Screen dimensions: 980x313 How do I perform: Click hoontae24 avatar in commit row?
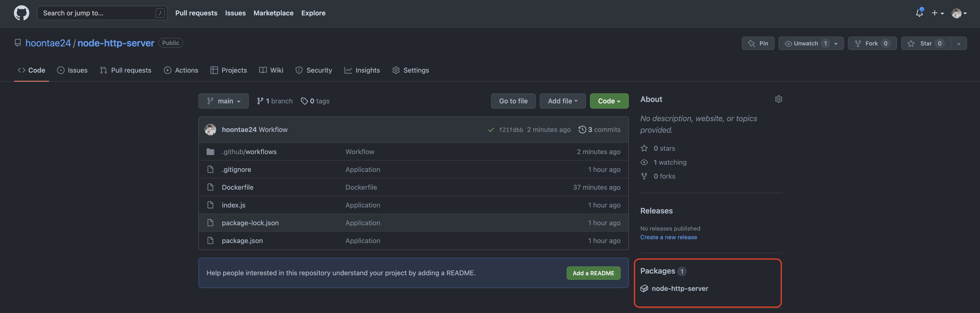click(210, 130)
